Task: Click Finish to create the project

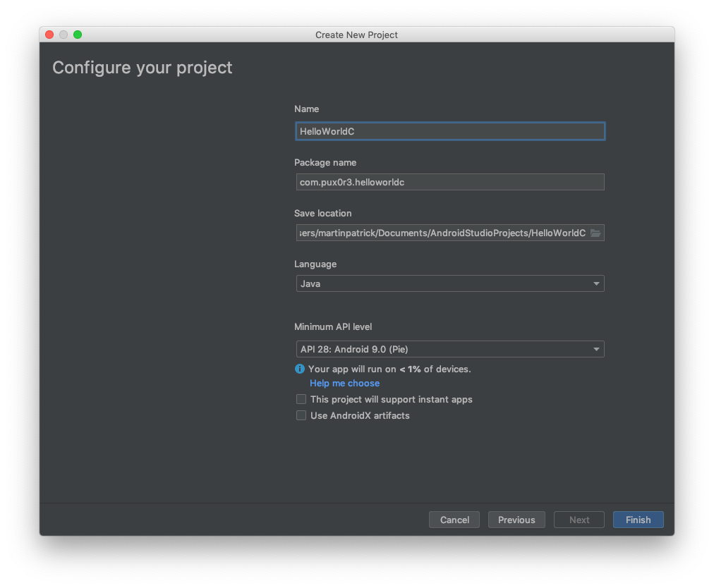Action: (x=637, y=520)
